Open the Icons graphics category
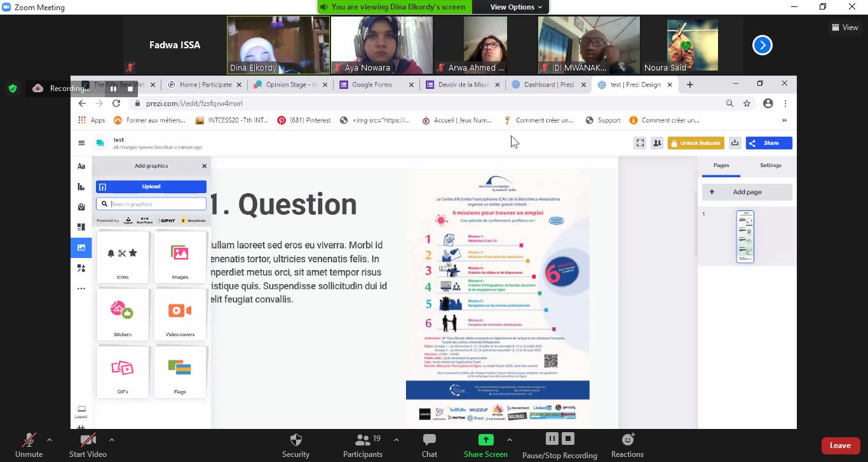Screen dimensions: 868x462 [123, 257]
